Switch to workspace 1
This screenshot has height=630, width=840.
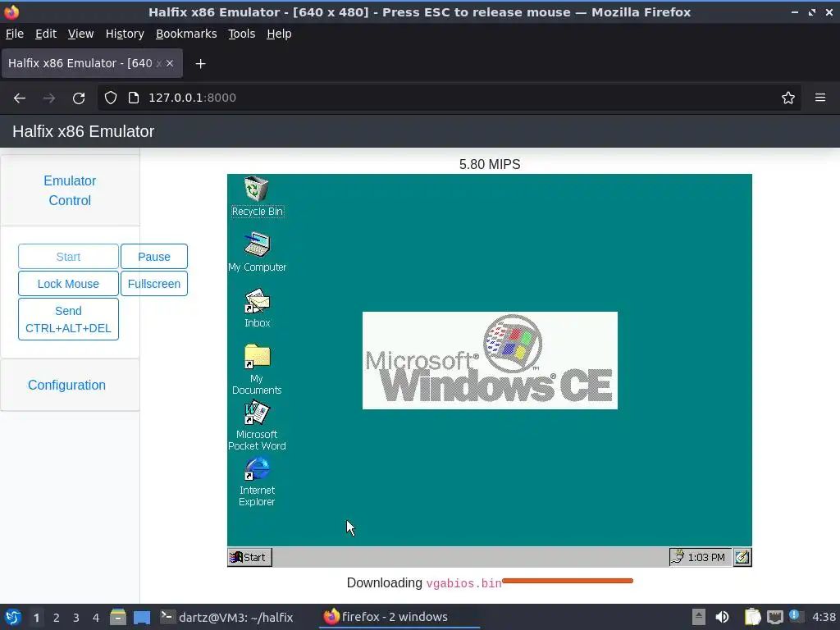click(36, 618)
